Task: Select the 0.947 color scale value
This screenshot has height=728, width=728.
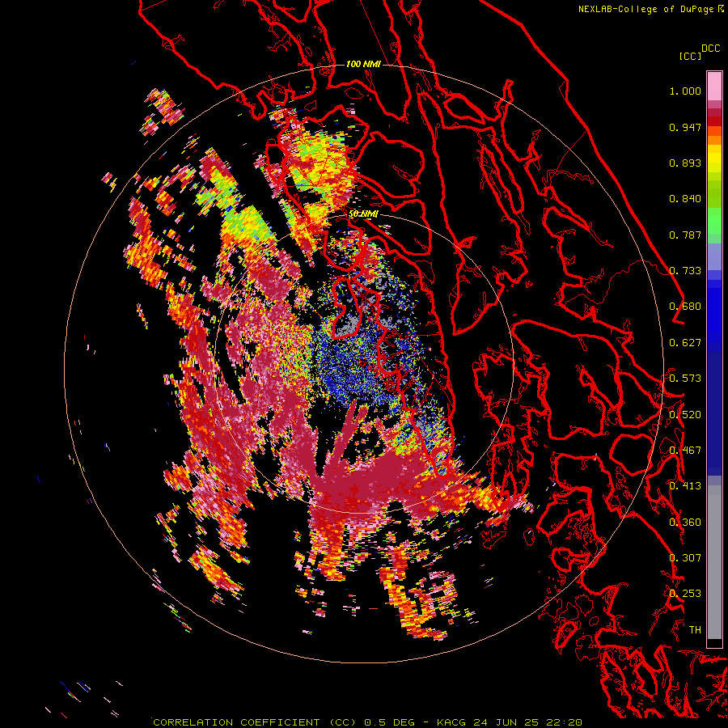Action: click(x=685, y=127)
